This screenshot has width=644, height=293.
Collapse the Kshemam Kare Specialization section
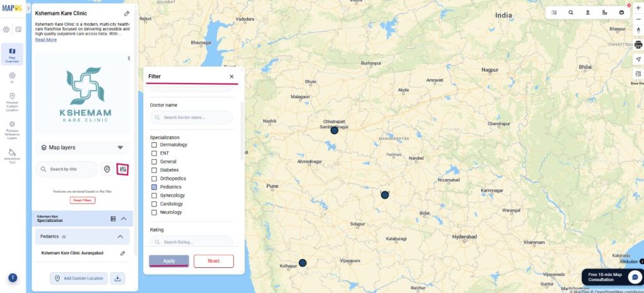[x=123, y=219]
